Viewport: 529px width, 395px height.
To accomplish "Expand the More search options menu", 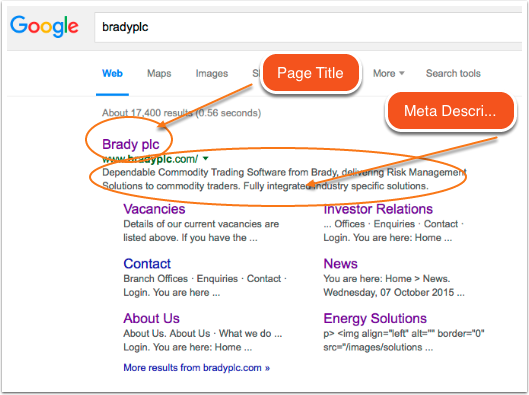I will coord(388,73).
